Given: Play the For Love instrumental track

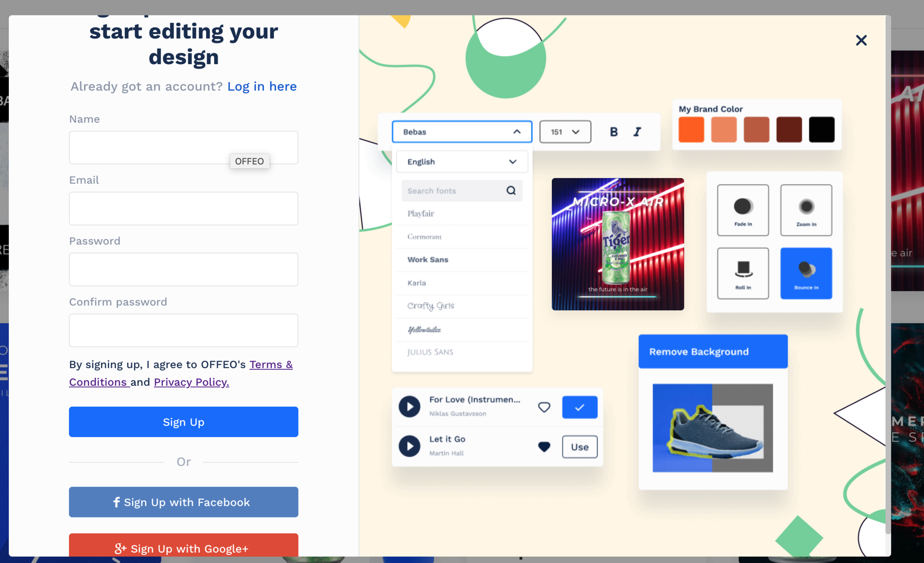Looking at the screenshot, I should tap(409, 407).
